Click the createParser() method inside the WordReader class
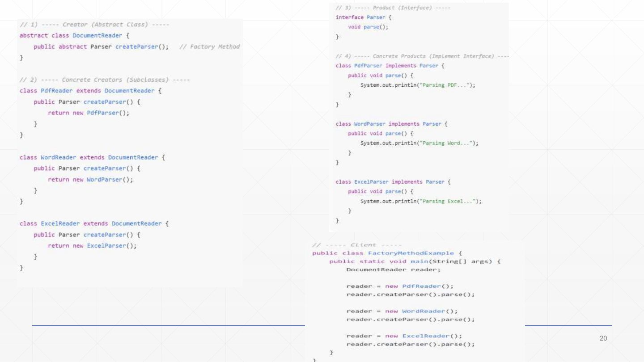This screenshot has width=644, height=362. [87, 168]
